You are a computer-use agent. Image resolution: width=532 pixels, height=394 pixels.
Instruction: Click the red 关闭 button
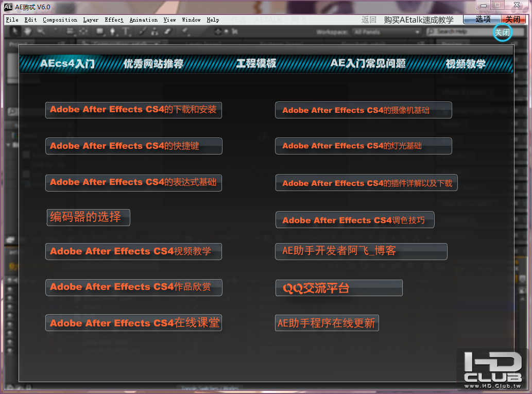click(513, 20)
